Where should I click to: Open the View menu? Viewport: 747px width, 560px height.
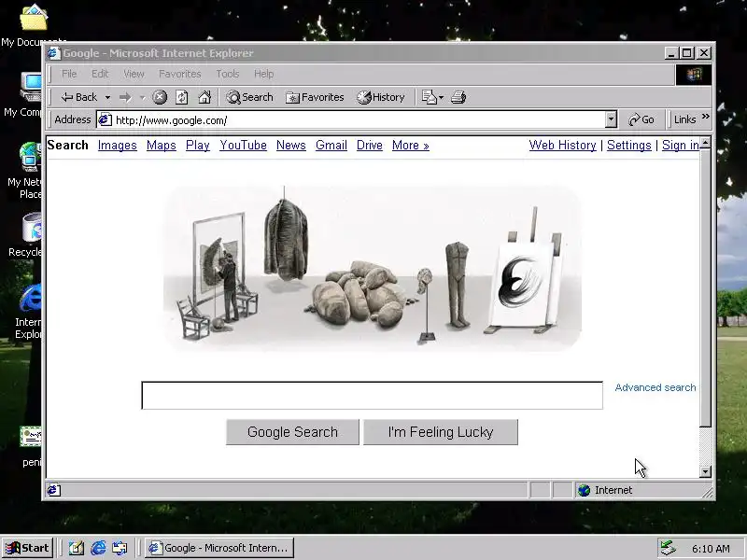[134, 74]
